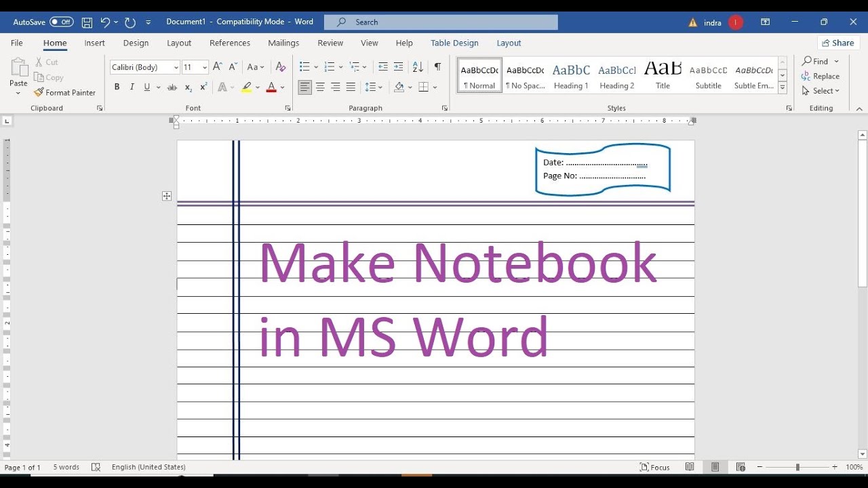Switch to the Table Design tab
This screenshot has width=868, height=488.
coord(454,43)
